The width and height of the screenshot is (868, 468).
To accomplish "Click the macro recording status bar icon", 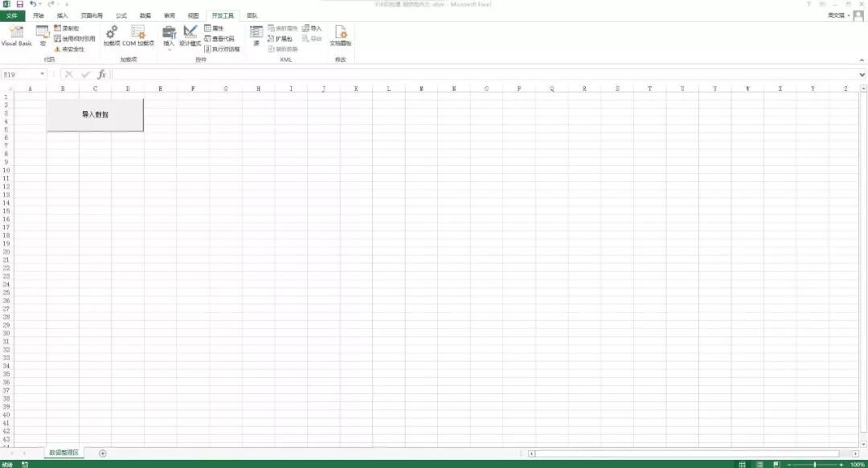I will pyautogui.click(x=24, y=464).
